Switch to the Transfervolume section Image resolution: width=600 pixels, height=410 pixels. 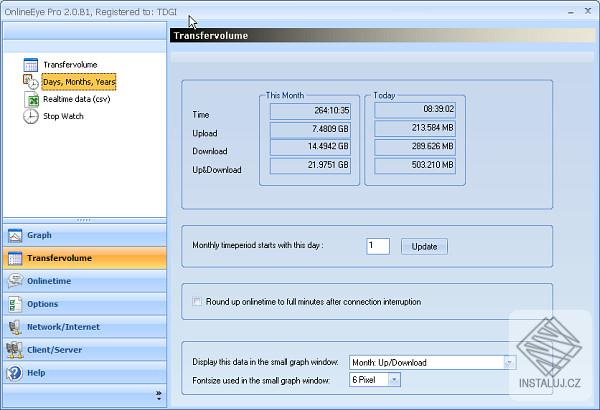pos(85,258)
